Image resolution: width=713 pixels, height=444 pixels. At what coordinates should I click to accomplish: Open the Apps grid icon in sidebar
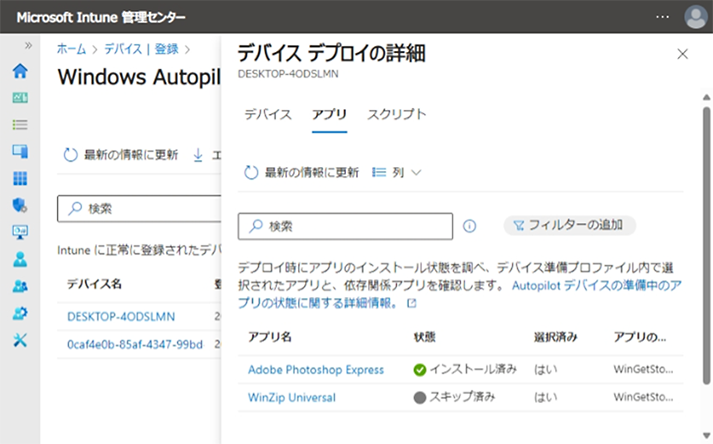coord(20,178)
